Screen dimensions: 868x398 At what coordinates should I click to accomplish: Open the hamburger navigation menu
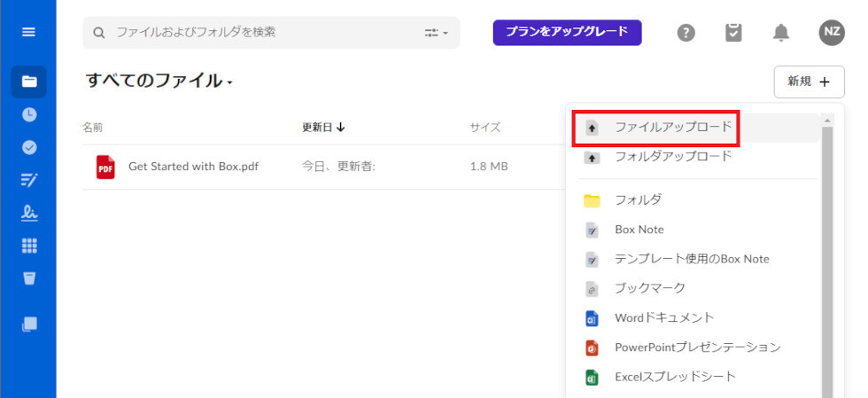[x=28, y=32]
